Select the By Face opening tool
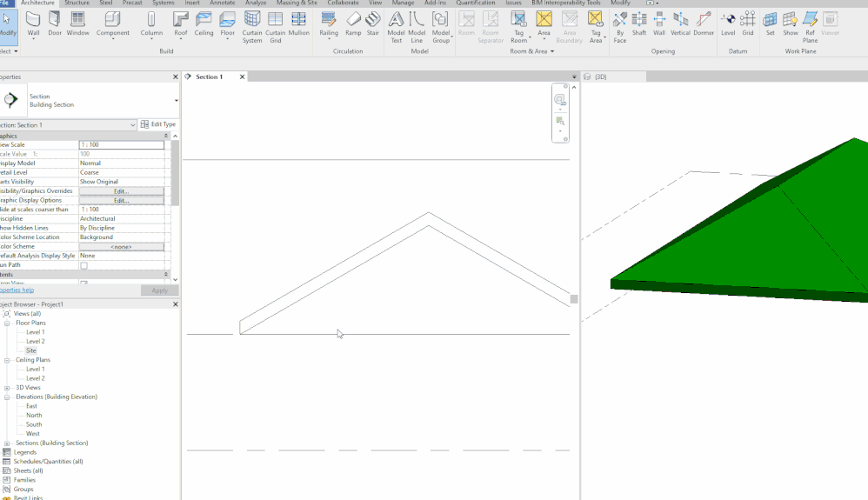The width and height of the screenshot is (868, 500). (x=620, y=27)
